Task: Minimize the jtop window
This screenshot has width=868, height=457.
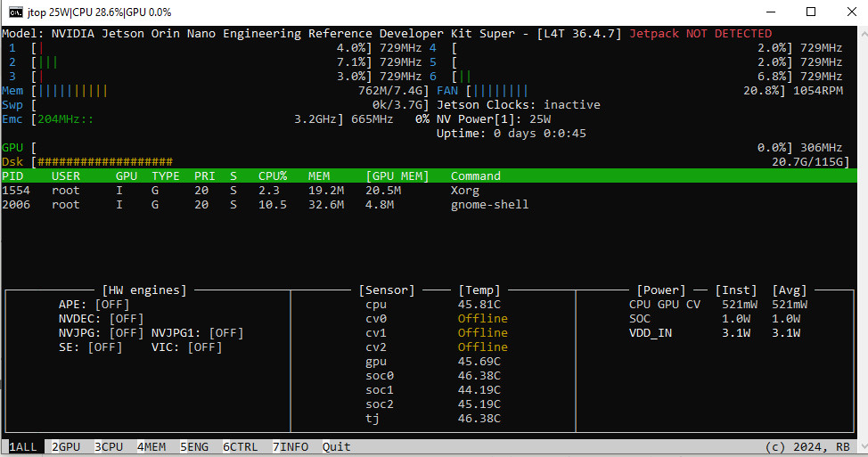Action: [771, 12]
